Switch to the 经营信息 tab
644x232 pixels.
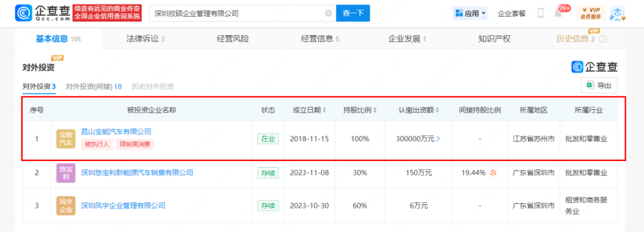pos(320,39)
